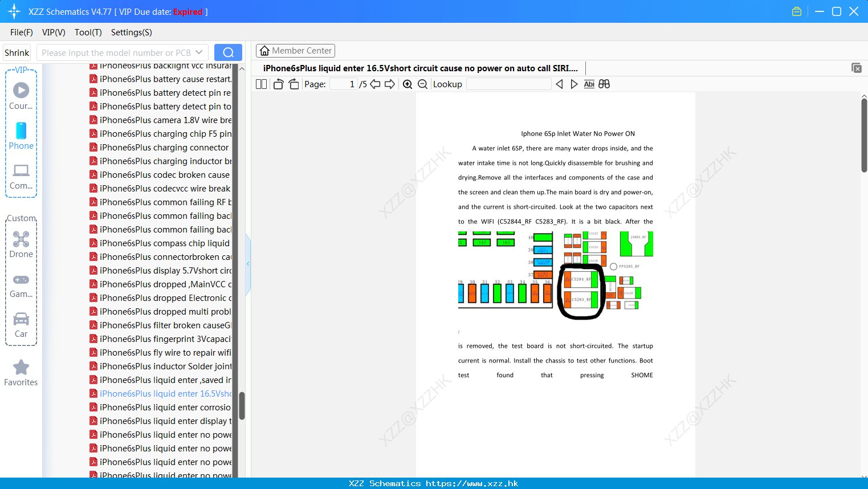Viewport: 868px width, 489px height.
Task: Open the Tool(T) menu
Action: pyautogui.click(x=88, y=32)
